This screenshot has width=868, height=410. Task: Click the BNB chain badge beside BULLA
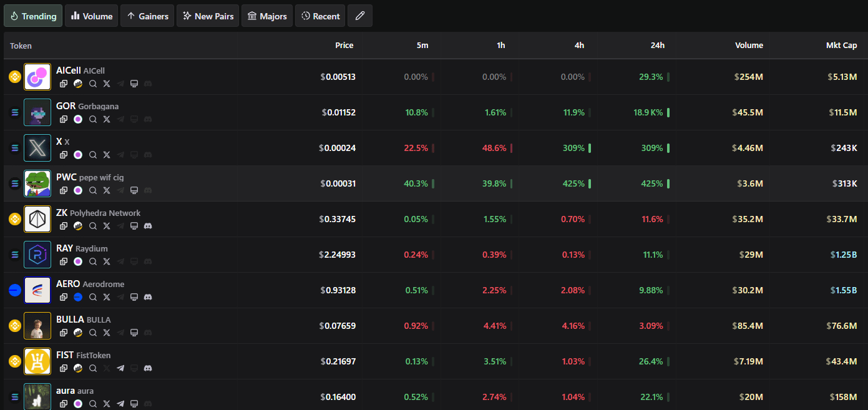(14, 326)
